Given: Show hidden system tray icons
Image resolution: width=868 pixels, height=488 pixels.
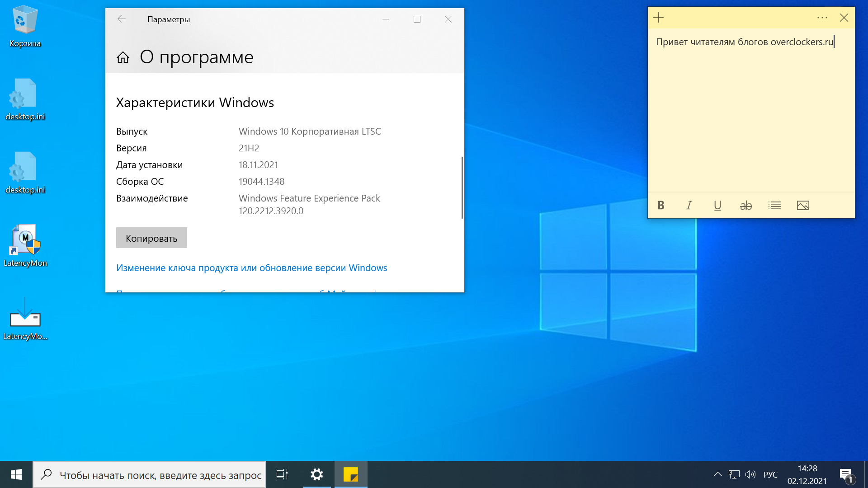Looking at the screenshot, I should pos(717,474).
